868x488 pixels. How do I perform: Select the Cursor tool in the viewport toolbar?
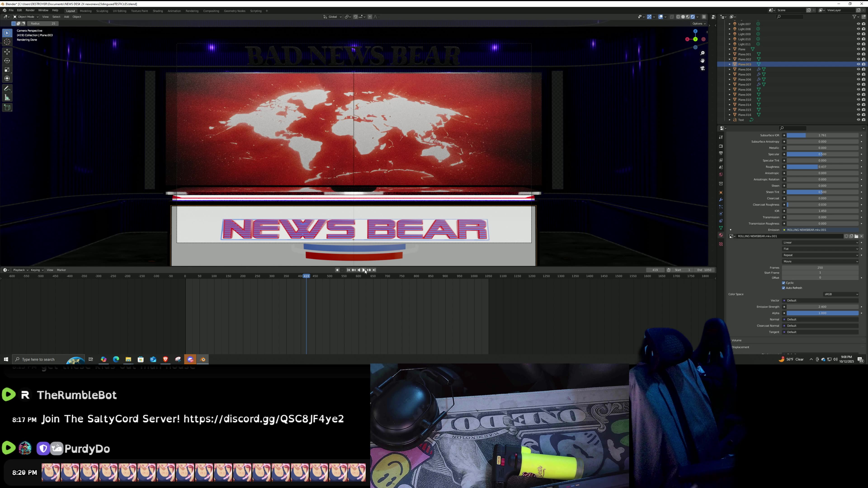(7, 42)
